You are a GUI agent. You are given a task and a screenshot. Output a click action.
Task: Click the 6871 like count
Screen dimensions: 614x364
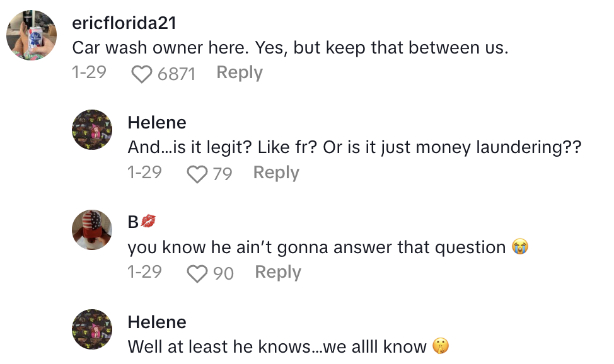177,74
